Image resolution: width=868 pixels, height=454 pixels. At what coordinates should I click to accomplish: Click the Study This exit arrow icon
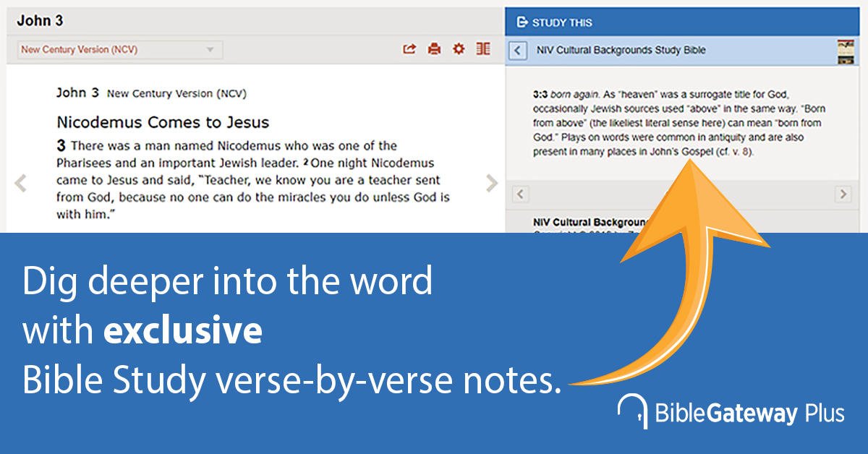522,22
